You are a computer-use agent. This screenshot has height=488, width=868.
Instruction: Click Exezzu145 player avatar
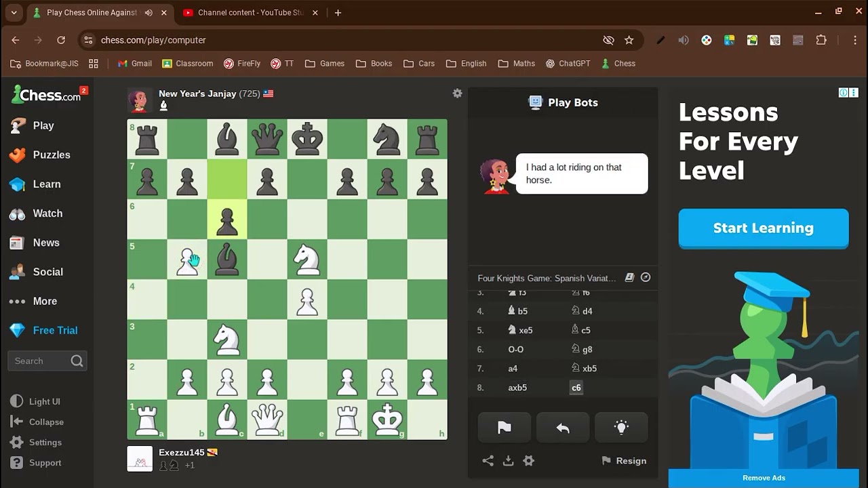pyautogui.click(x=140, y=459)
